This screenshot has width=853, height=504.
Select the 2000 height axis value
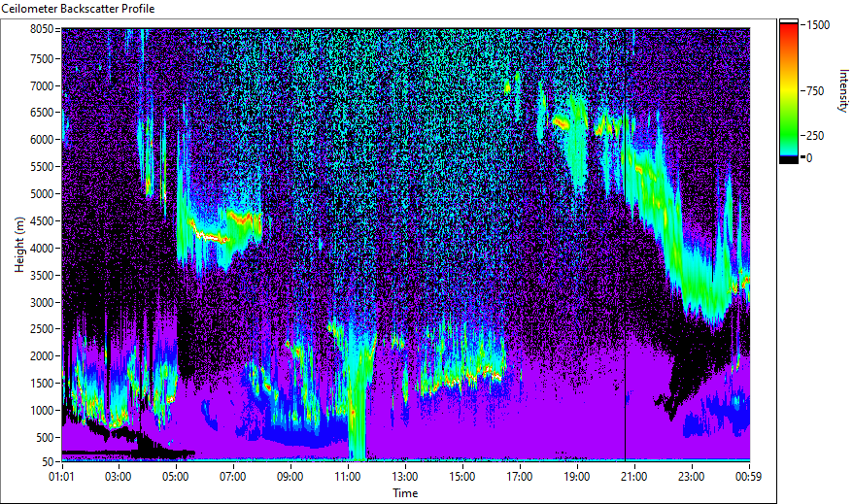(42, 356)
